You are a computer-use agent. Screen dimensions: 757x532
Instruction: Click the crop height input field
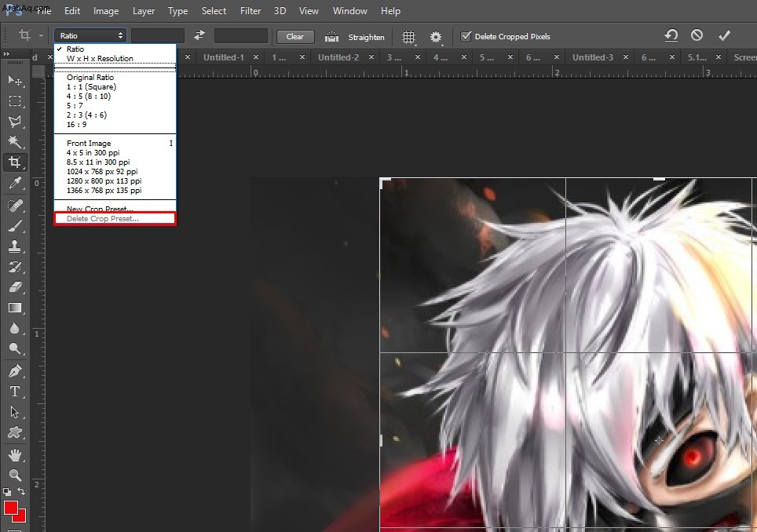241,35
